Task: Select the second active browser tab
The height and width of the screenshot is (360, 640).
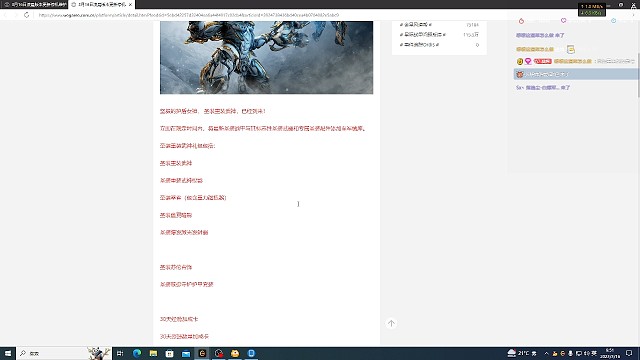Action: [x=101, y=4]
